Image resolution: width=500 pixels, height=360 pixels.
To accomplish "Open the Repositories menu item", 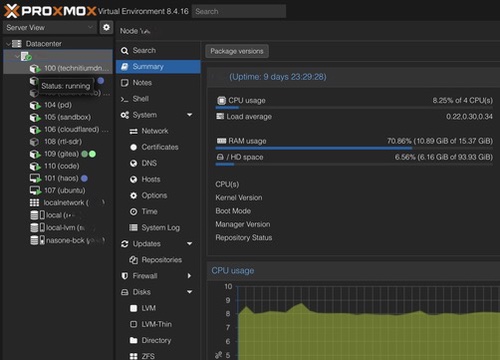I will click(158, 260).
